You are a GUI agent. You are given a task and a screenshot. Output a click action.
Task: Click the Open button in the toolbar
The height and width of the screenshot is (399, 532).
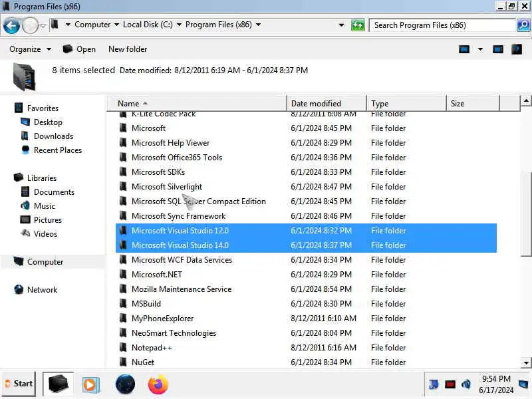click(79, 49)
